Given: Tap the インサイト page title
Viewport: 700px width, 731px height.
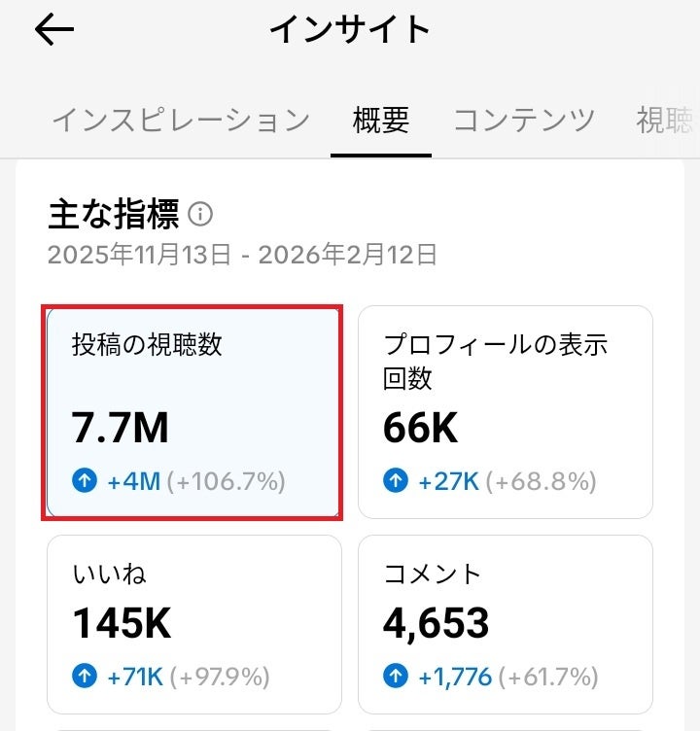Looking at the screenshot, I should [x=350, y=29].
